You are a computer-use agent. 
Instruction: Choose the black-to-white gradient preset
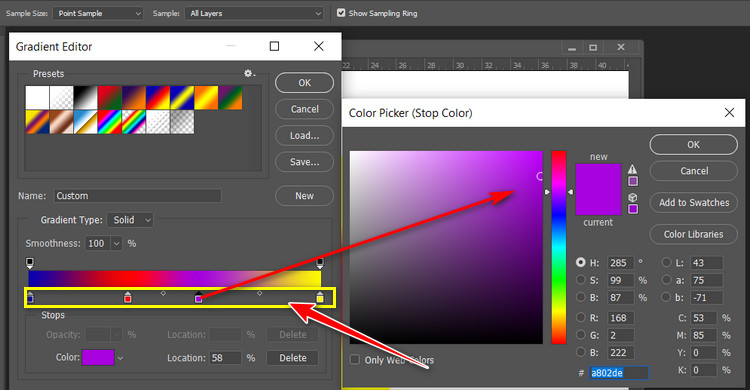86,98
